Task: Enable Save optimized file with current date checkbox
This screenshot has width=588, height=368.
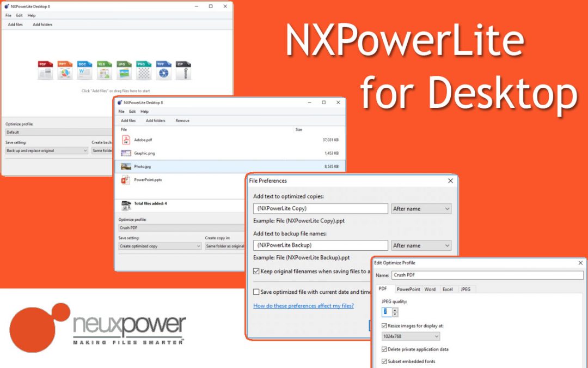Action: tap(256, 292)
